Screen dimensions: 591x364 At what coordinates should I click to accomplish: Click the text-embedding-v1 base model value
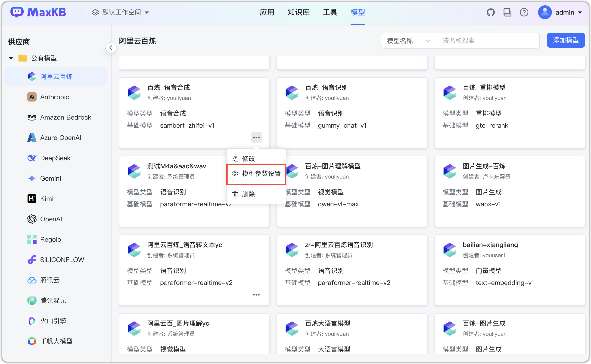(504, 283)
